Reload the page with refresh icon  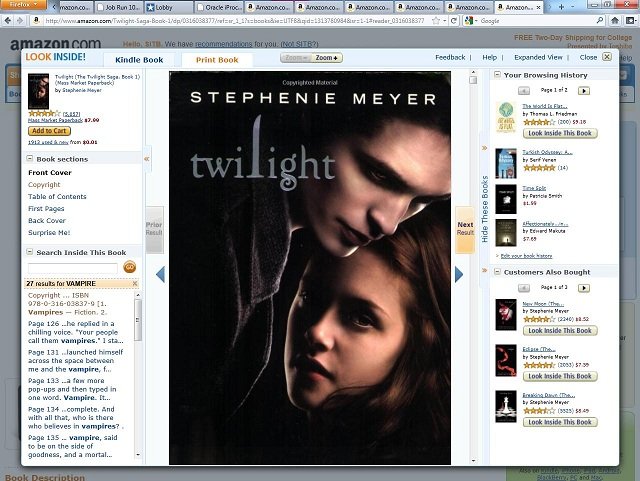[x=453, y=20]
